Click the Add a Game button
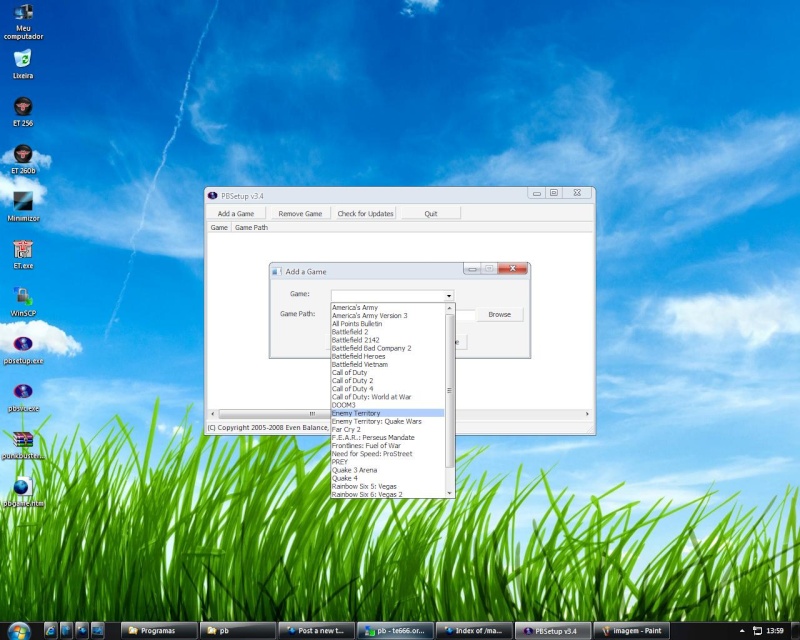 [236, 213]
